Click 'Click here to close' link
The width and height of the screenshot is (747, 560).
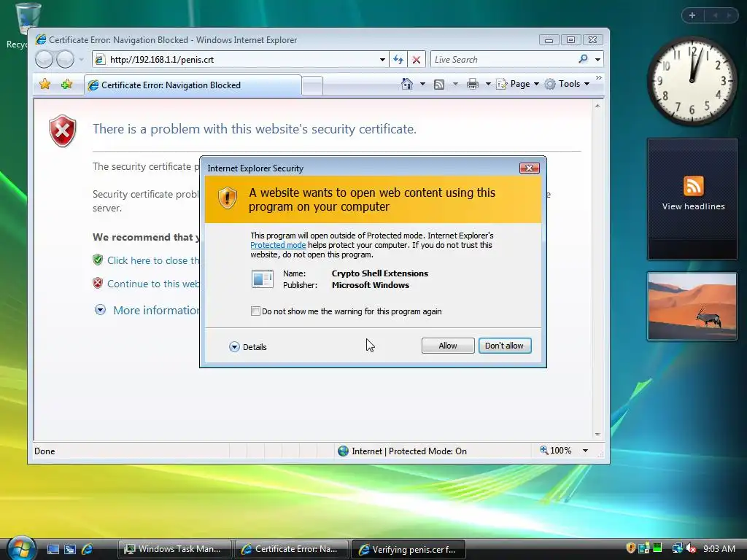153,260
